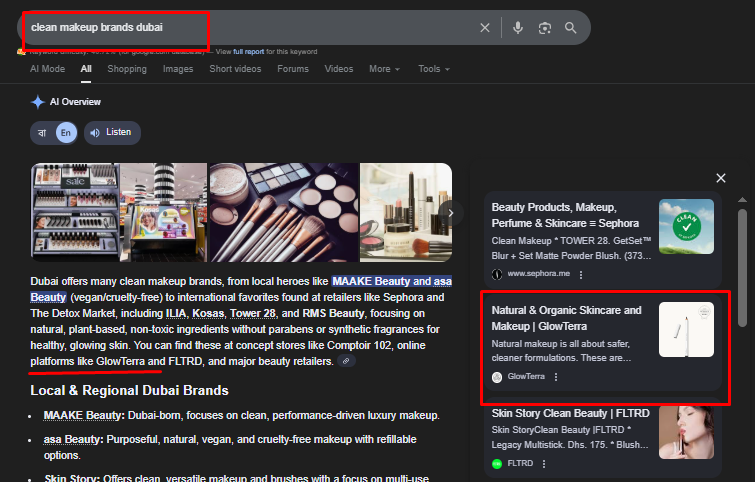The image size is (755, 482).
Task: Click the ILIA underlined brand link
Action: pos(176,313)
